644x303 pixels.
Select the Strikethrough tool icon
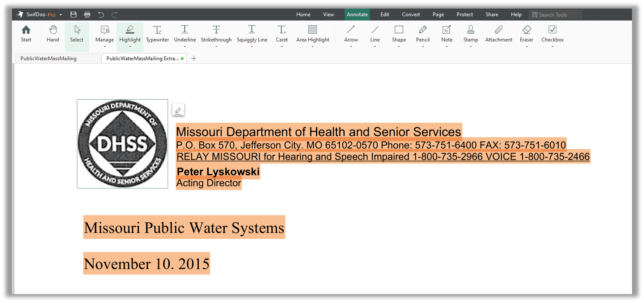click(216, 29)
